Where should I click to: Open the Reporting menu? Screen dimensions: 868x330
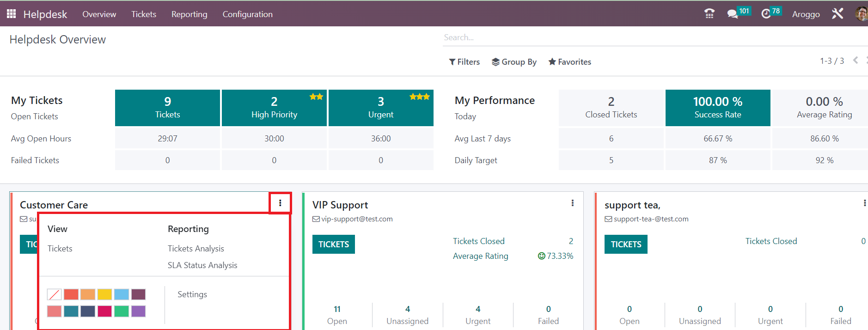(189, 14)
